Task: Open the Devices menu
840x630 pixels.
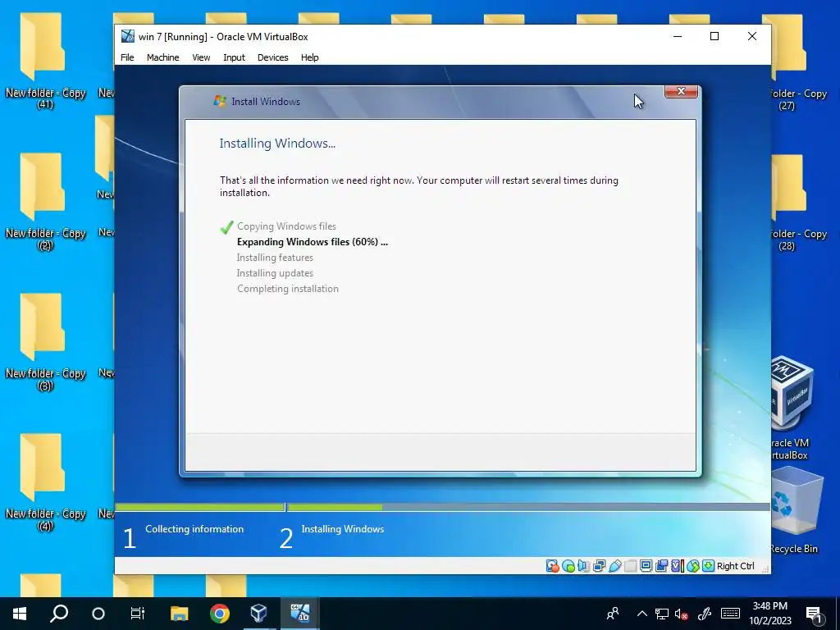Action: point(272,57)
